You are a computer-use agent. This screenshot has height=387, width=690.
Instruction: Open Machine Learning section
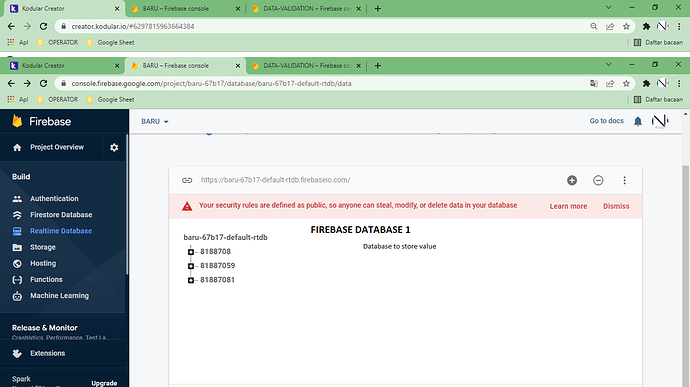pyautogui.click(x=59, y=296)
